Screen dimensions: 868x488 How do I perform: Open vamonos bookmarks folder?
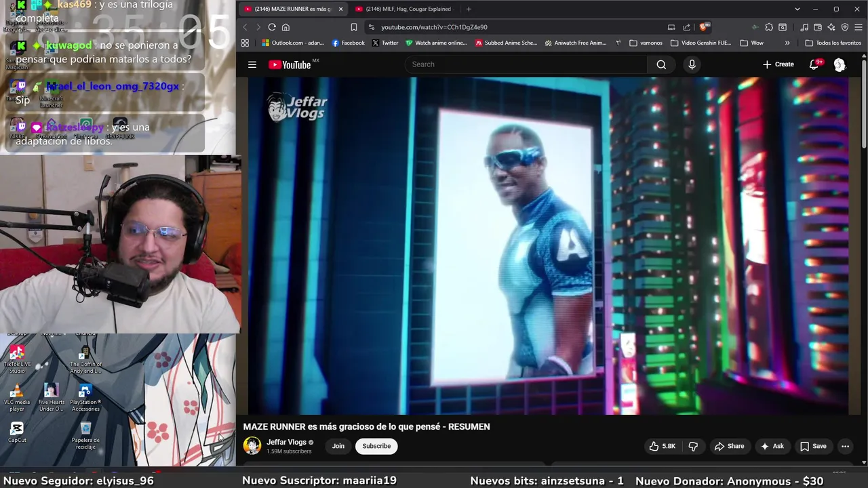(x=646, y=43)
